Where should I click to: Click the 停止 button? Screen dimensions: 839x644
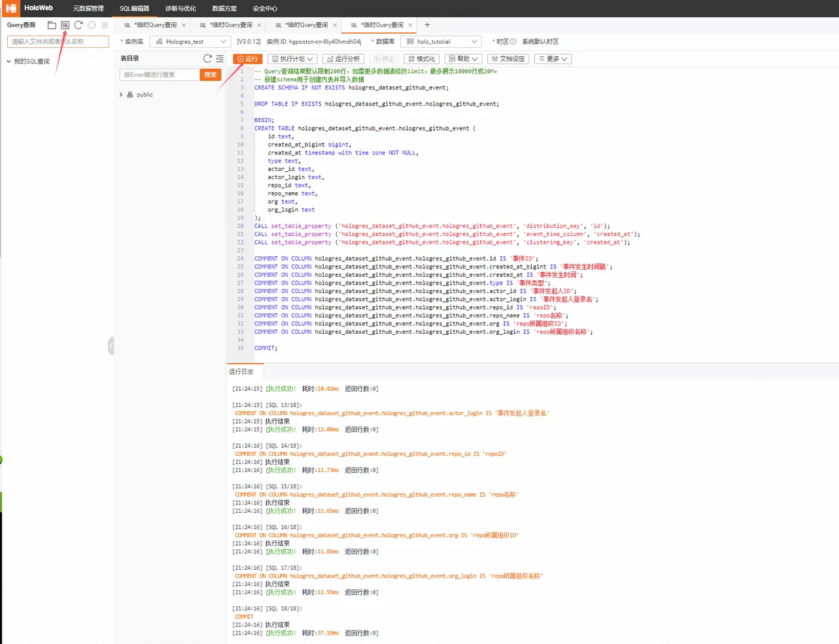coord(384,59)
